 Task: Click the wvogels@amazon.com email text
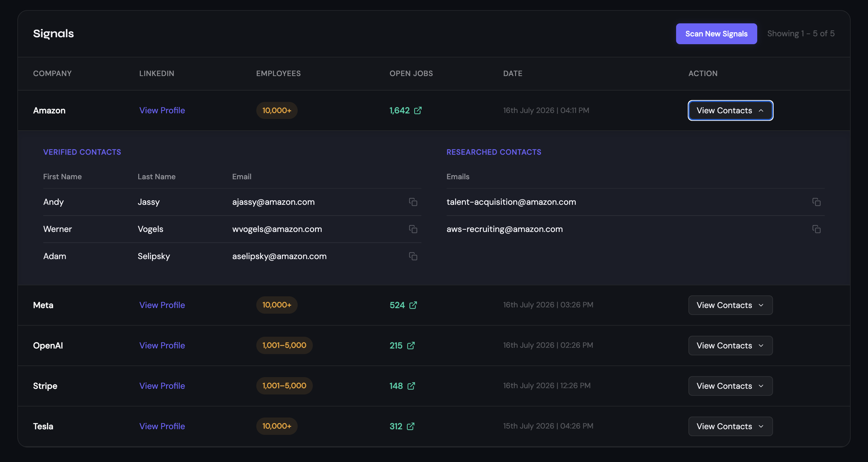[277, 229]
